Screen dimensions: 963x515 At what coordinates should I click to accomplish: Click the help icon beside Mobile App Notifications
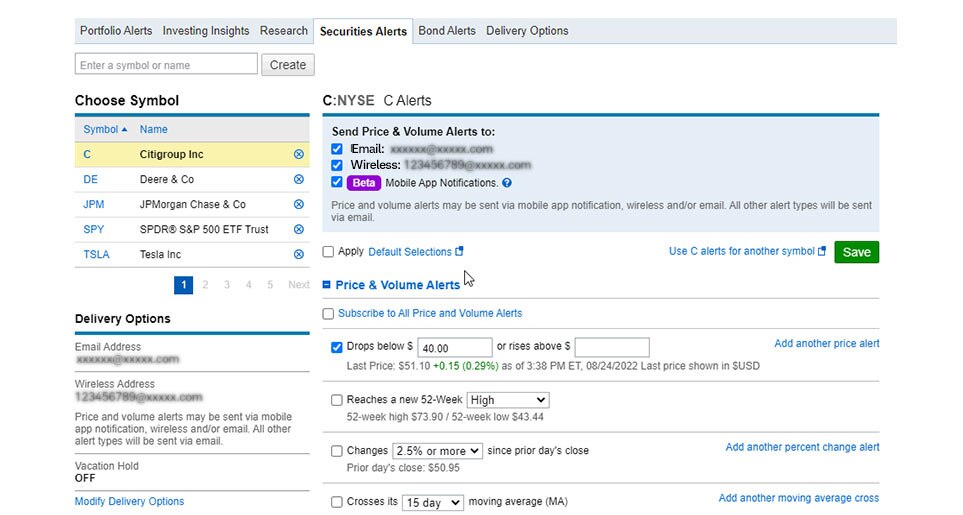pyautogui.click(x=507, y=183)
